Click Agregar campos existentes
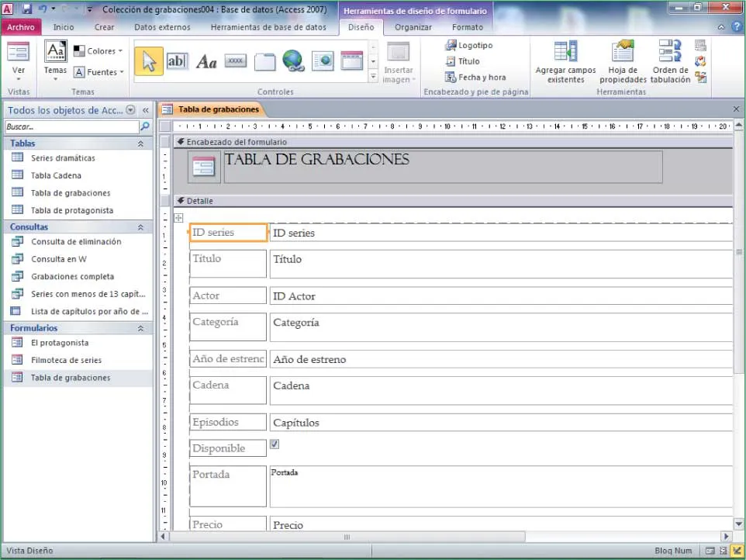The height and width of the screenshot is (560, 746). click(x=565, y=62)
